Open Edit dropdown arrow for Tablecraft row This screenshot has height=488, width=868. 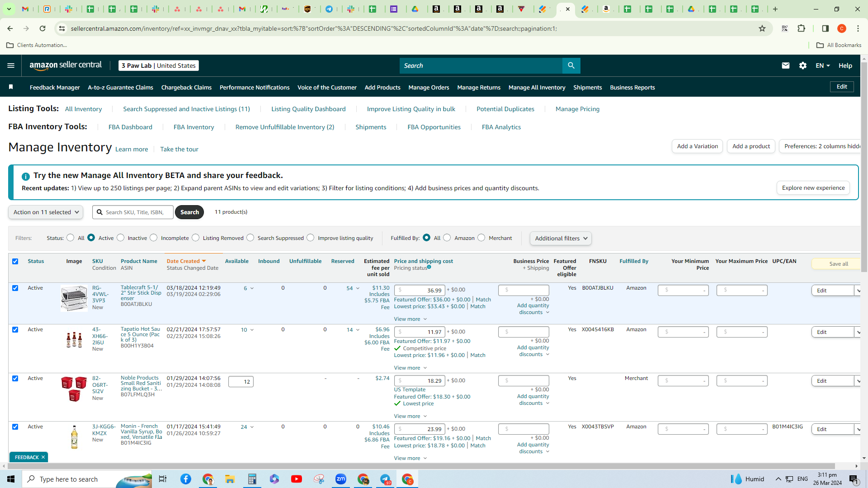[x=858, y=291]
